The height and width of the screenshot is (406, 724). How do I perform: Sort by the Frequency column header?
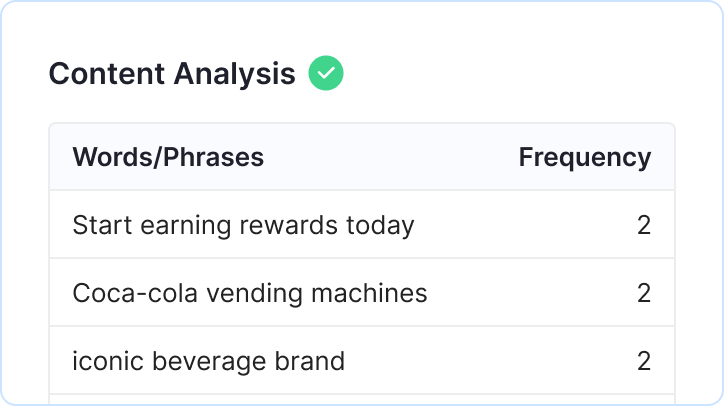(x=584, y=157)
